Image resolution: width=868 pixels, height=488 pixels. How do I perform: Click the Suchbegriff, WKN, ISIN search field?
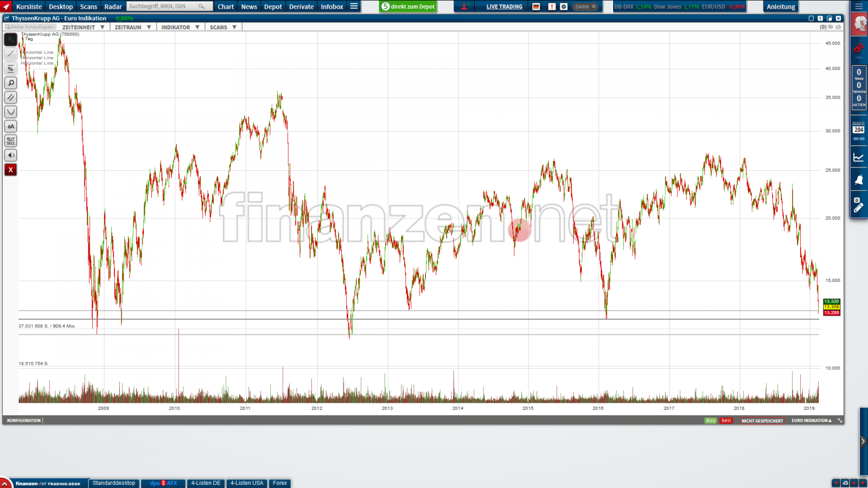[x=163, y=7]
